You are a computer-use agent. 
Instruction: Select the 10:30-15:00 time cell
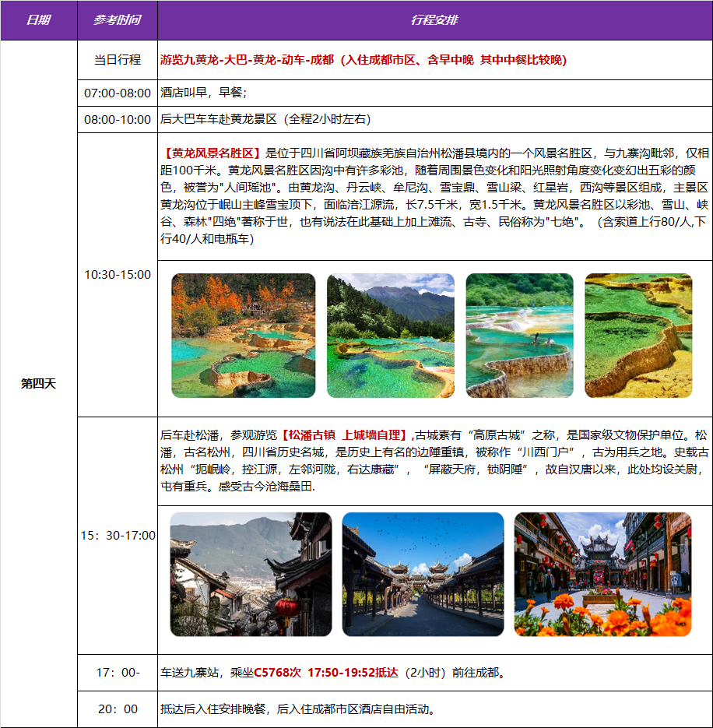click(118, 274)
